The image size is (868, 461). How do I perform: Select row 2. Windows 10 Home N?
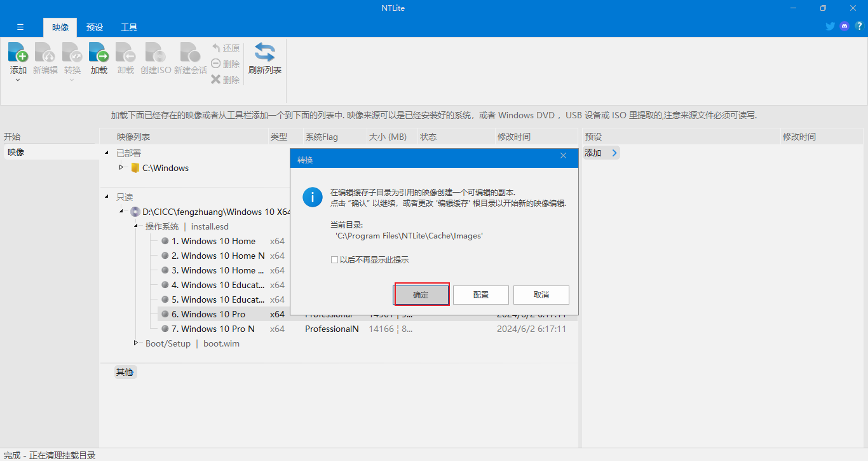(x=218, y=256)
